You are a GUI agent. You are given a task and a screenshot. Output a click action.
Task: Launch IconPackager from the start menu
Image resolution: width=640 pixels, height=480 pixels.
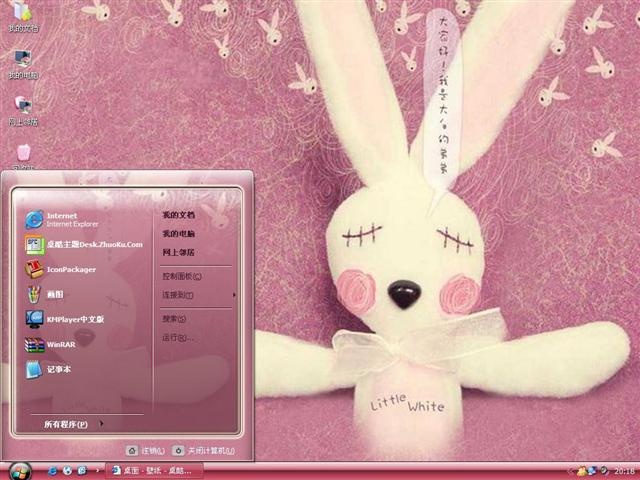click(x=60, y=269)
